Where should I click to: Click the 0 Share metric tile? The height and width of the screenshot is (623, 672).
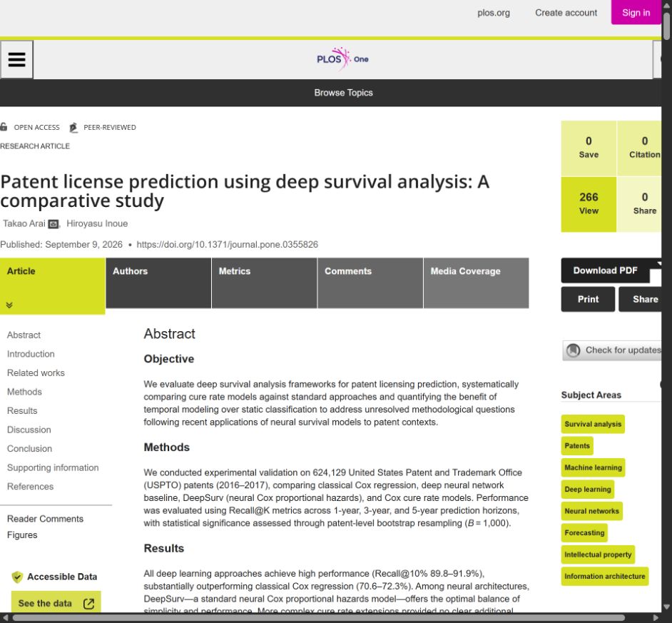point(639,204)
